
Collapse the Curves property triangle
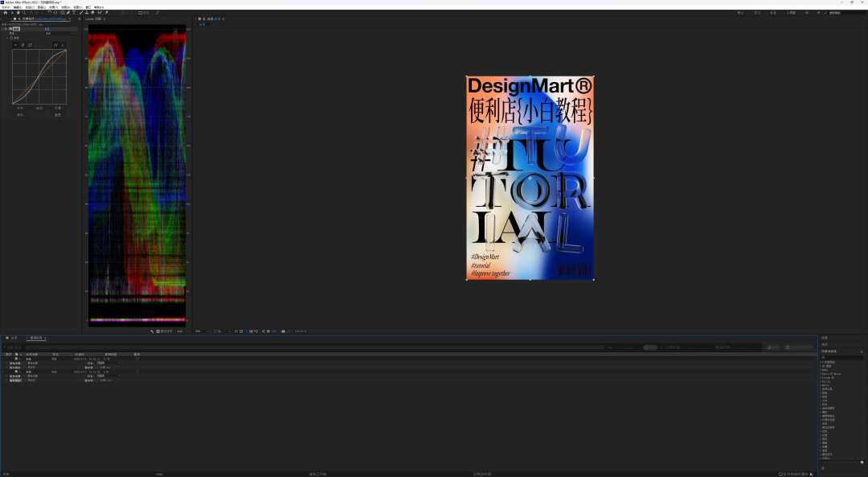click(x=7, y=38)
